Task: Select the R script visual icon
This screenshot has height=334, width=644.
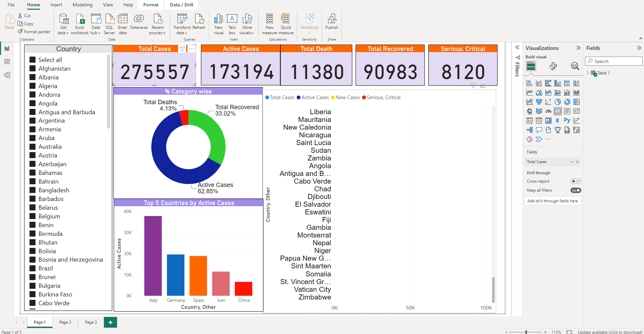Action: click(558, 120)
